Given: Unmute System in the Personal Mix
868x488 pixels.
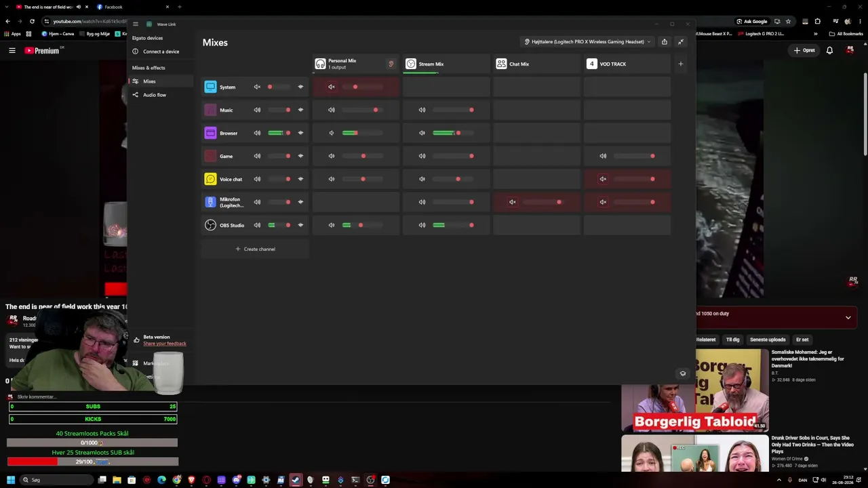Looking at the screenshot, I should [332, 87].
